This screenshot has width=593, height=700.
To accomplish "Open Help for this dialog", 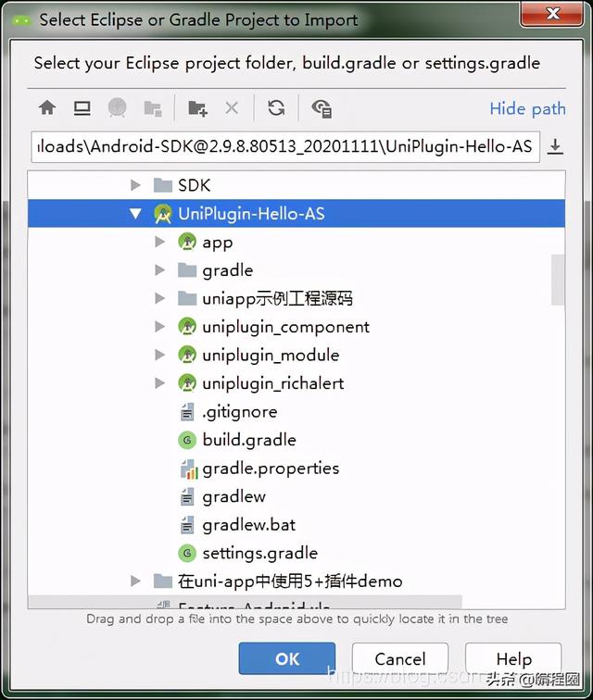I will 513,658.
